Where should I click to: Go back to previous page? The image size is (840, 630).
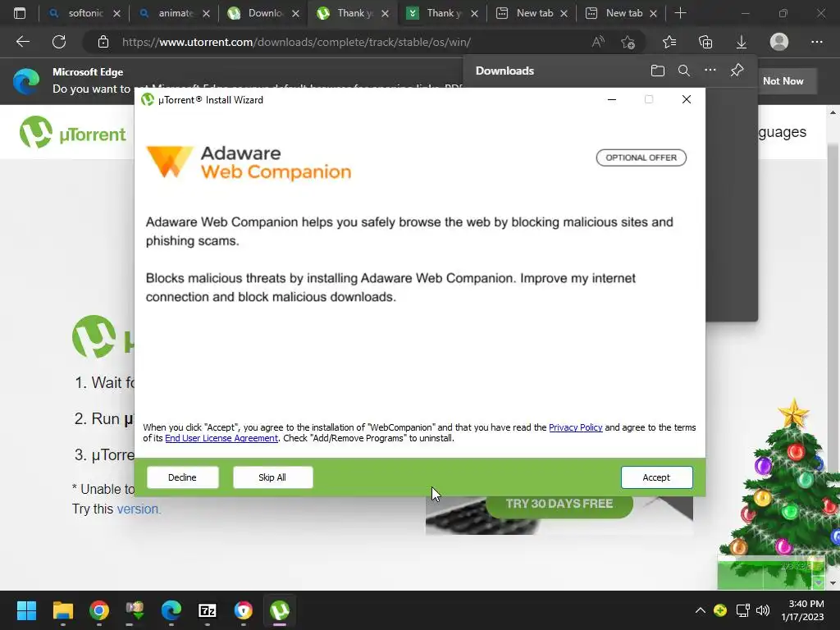coord(23,42)
